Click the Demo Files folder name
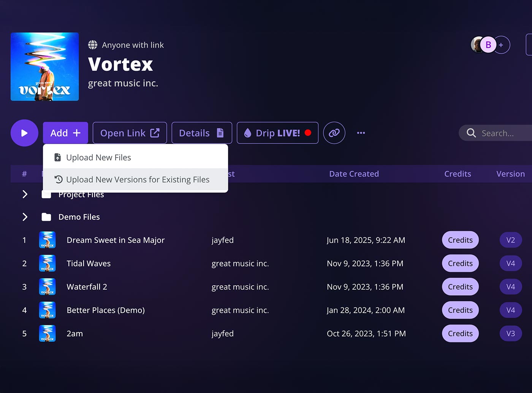Viewport: 532px width, 393px height. (x=79, y=217)
